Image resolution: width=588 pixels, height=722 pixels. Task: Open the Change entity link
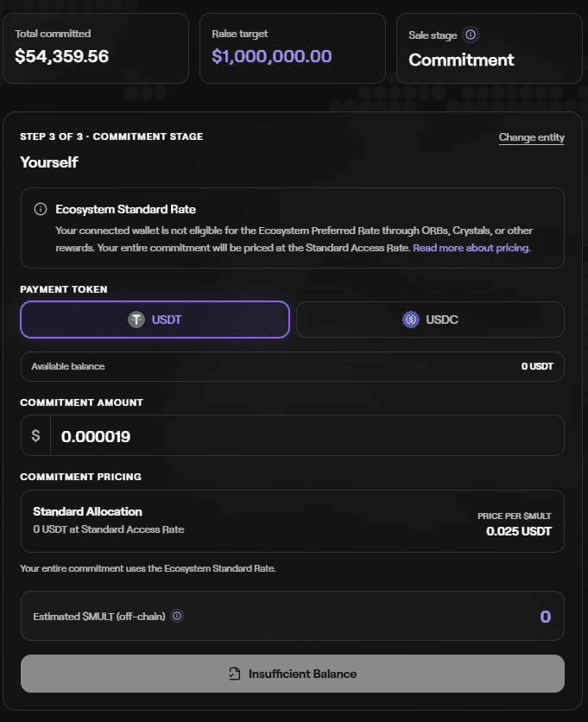(x=531, y=137)
